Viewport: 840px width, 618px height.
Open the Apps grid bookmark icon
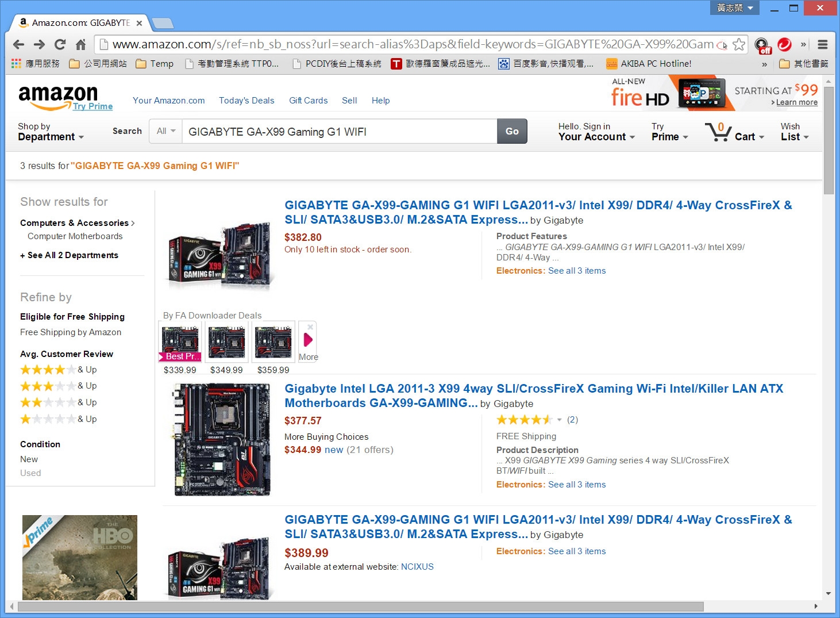click(16, 64)
